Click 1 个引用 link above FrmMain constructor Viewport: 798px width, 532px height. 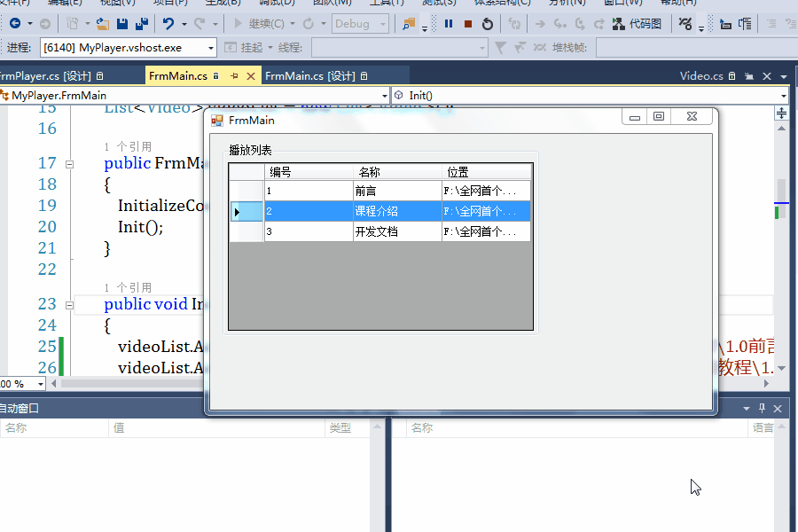pos(128,146)
